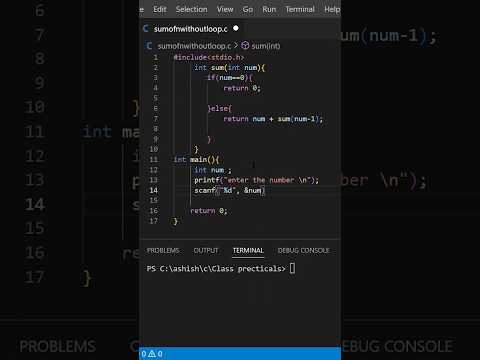This screenshot has height=360, width=480.
Task: Click the closing brace on line 17
Action: [x=176, y=221]
